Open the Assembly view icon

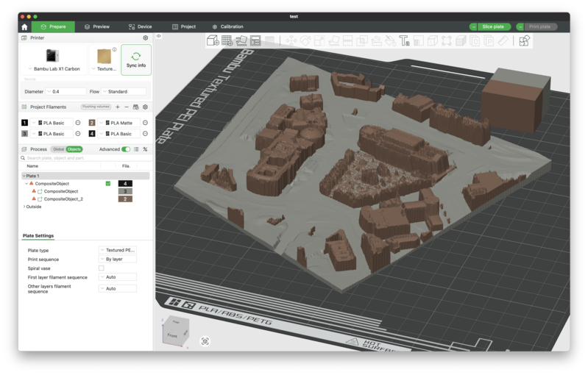524,40
